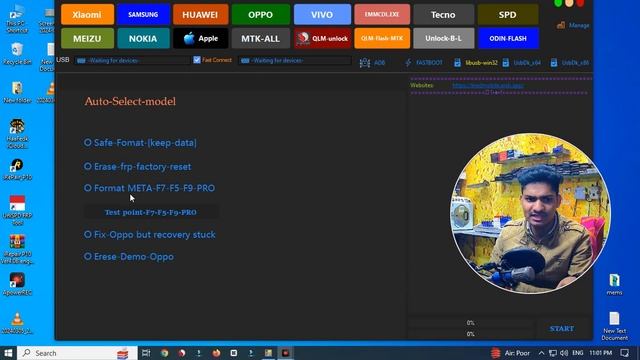Click Test point-F7-F5-F9-PRO button
Viewport: 640px width, 360px height.
tap(151, 212)
